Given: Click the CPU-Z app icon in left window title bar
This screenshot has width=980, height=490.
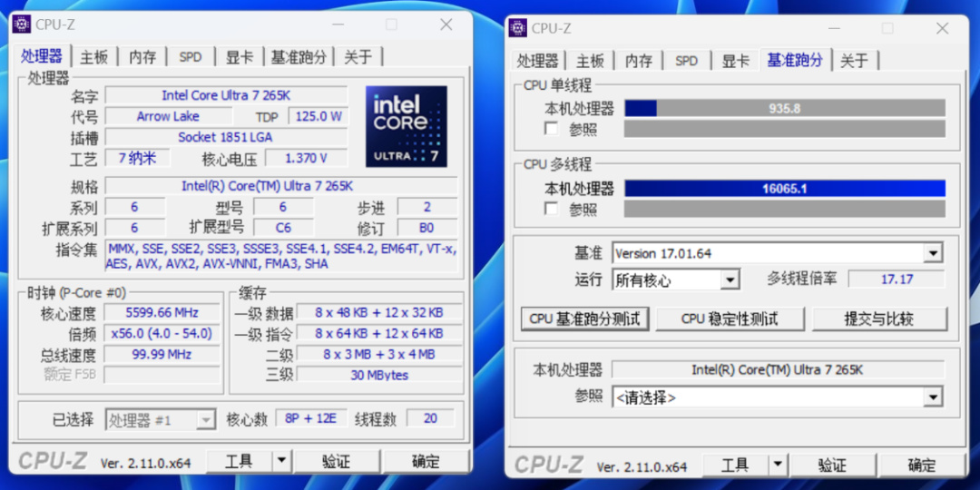Looking at the screenshot, I should (x=21, y=24).
